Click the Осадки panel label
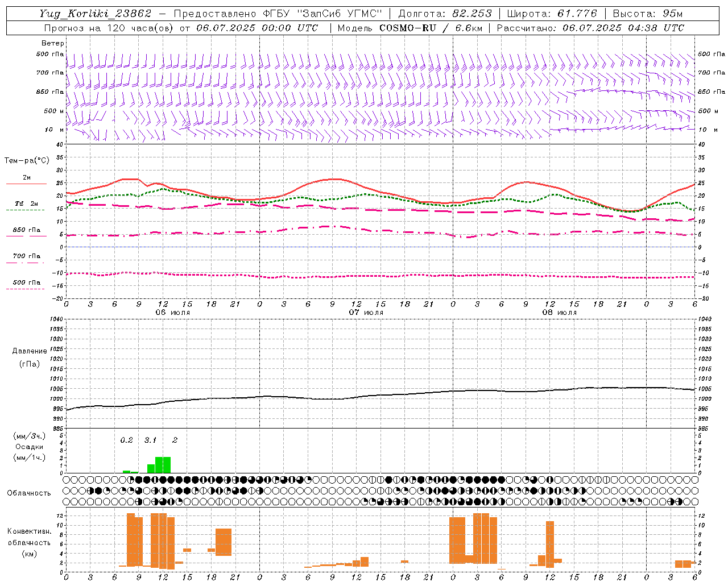 pyautogui.click(x=30, y=447)
